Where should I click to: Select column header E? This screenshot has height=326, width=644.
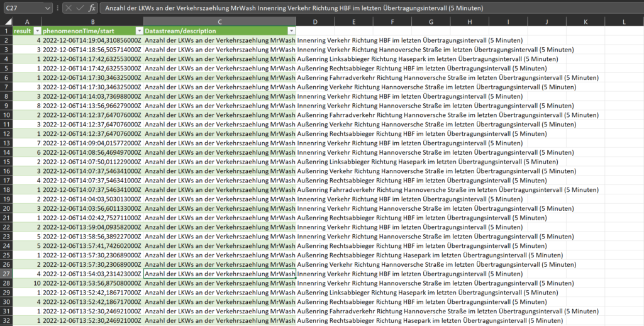(x=353, y=22)
